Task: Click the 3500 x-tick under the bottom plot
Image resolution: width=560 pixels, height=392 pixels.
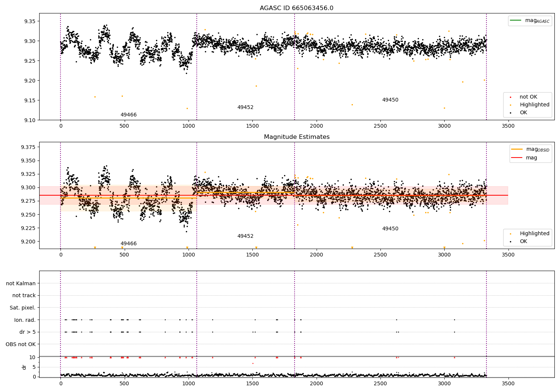Action: click(508, 383)
